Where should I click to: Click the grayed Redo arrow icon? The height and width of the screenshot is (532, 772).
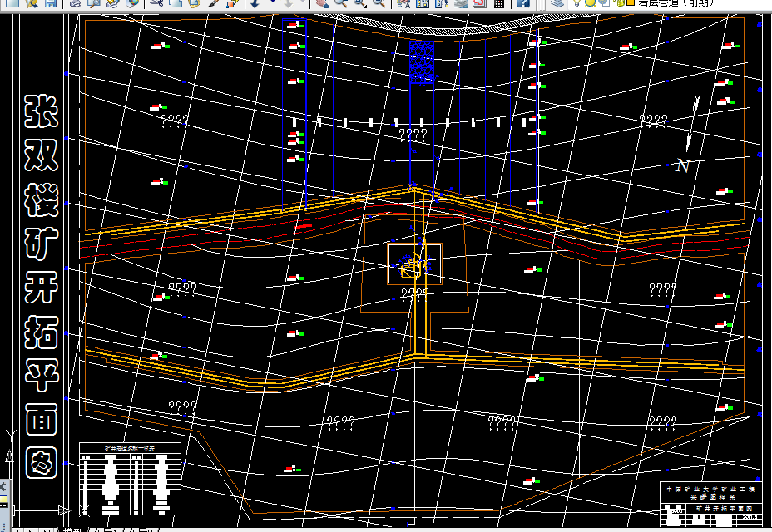[x=289, y=3]
